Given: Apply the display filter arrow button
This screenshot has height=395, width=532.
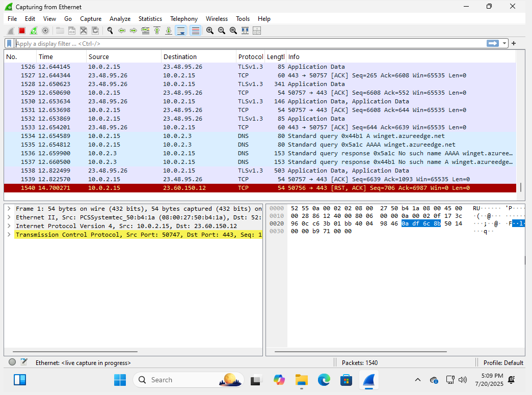Looking at the screenshot, I should point(493,43).
